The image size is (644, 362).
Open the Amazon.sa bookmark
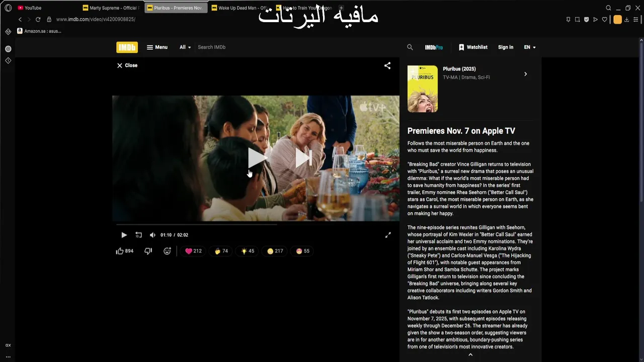39,31
